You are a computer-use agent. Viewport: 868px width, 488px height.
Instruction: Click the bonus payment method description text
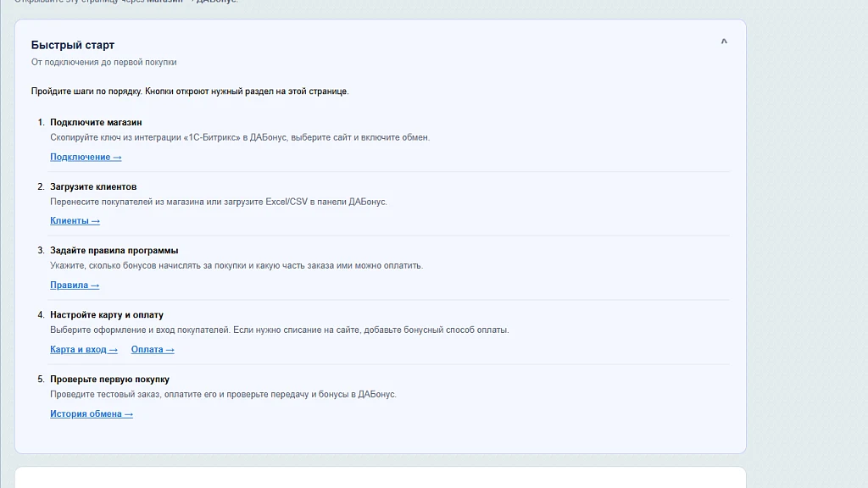click(x=280, y=330)
